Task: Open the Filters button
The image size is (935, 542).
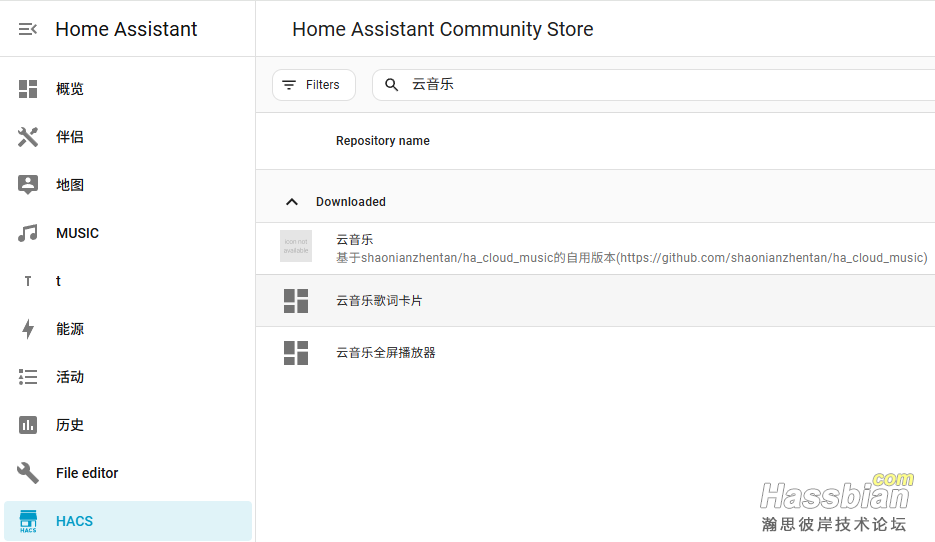Action: tap(313, 85)
